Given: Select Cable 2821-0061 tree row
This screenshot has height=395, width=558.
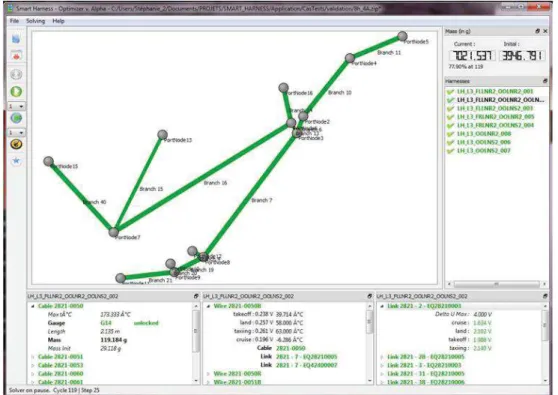Looking at the screenshot, I should tap(60, 382).
